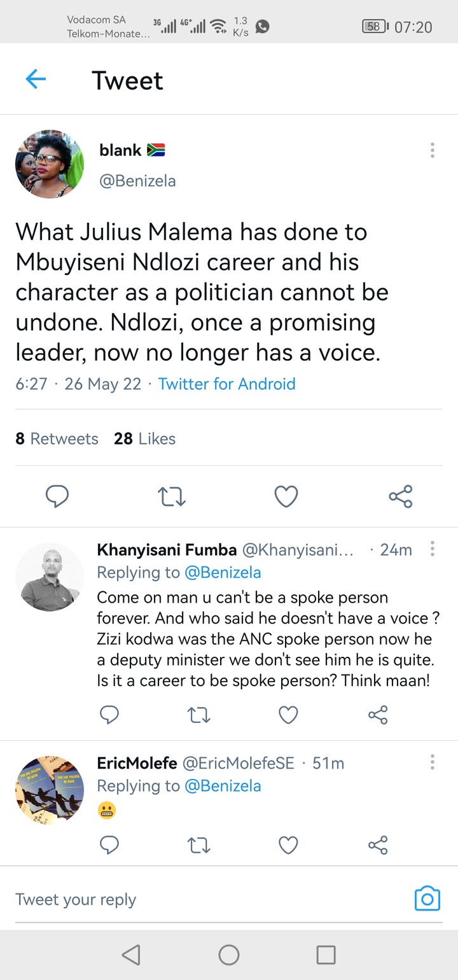Viewport: 458px width, 980px height.
Task: Reply to the main tweet by blank
Action: click(57, 496)
